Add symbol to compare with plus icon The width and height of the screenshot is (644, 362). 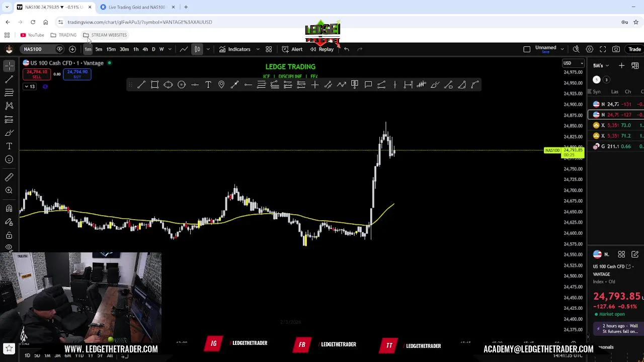coord(72,49)
